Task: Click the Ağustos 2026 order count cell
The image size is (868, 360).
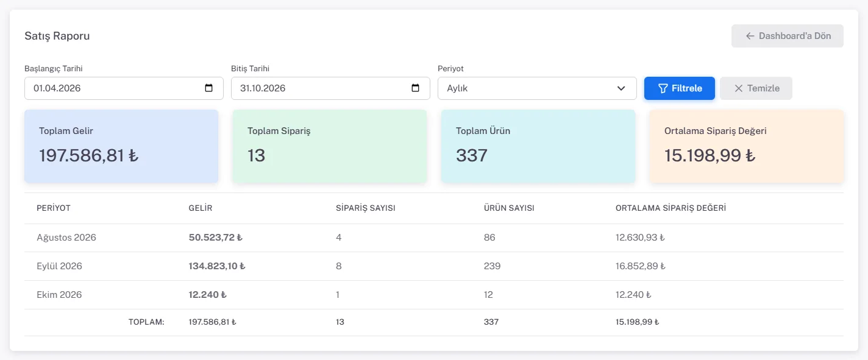Action: click(x=339, y=238)
